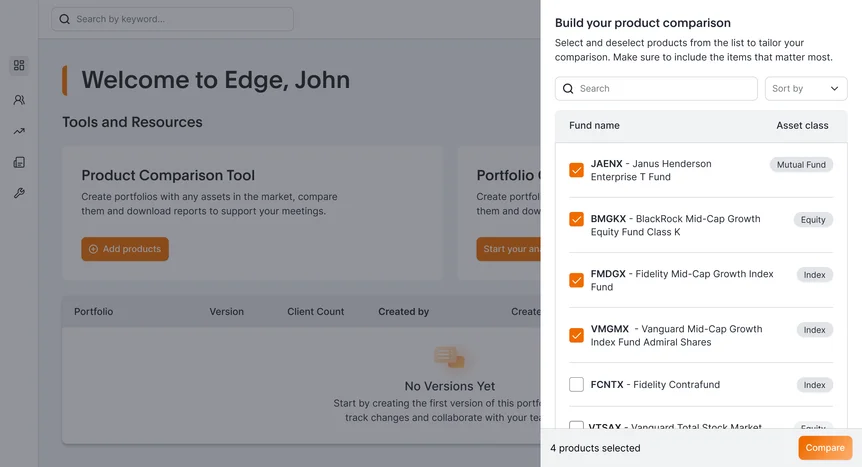The height and width of the screenshot is (467, 862).
Task: Click the plus icon in Add products button
Action: coord(93,249)
